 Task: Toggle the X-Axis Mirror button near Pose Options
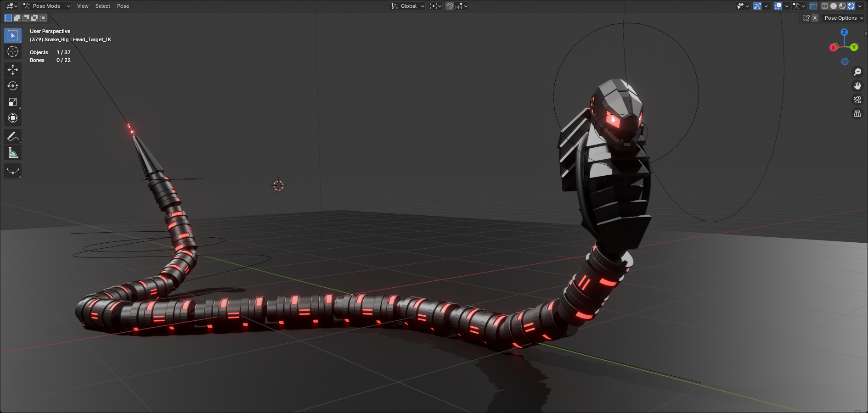click(x=815, y=17)
